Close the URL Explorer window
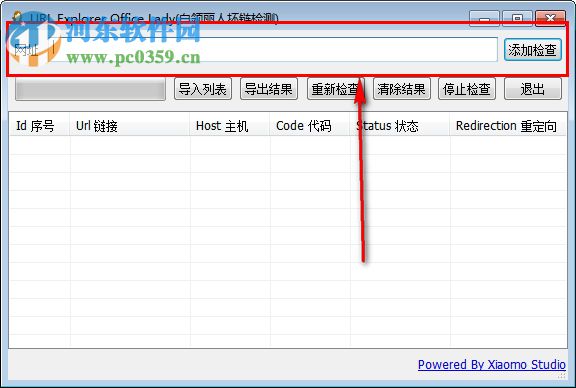 tap(550, 18)
